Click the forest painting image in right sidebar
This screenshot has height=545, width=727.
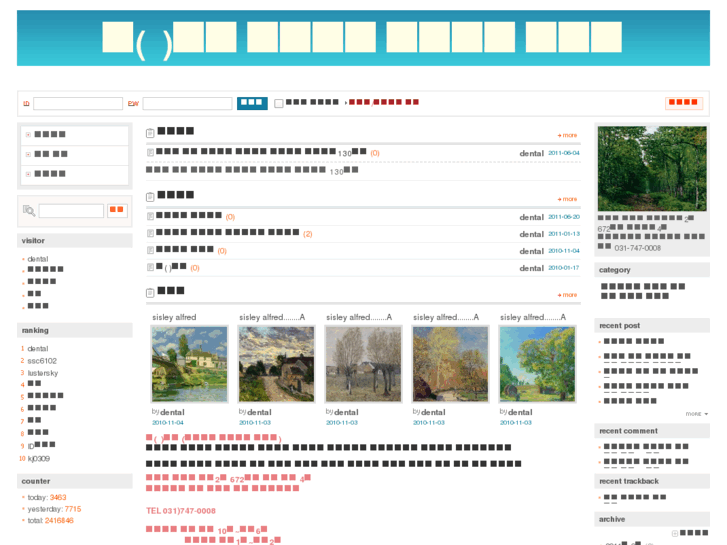pos(652,169)
